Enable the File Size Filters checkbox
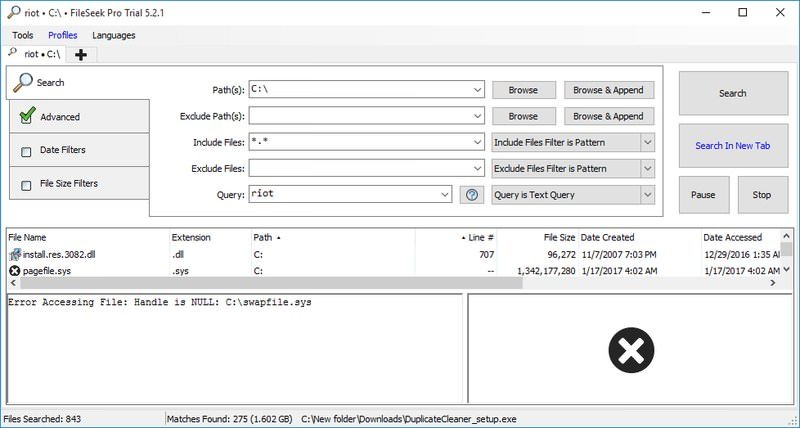 coord(26,184)
